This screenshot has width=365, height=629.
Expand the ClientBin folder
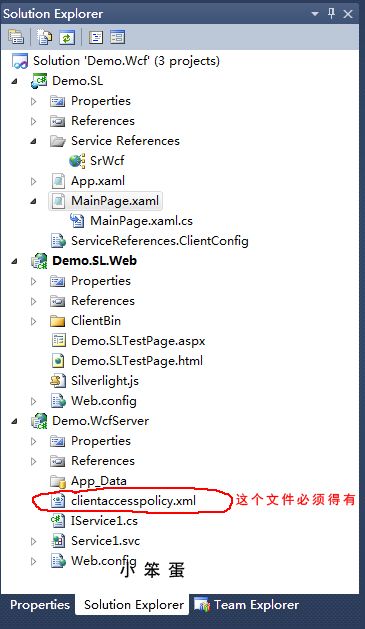(x=34, y=321)
